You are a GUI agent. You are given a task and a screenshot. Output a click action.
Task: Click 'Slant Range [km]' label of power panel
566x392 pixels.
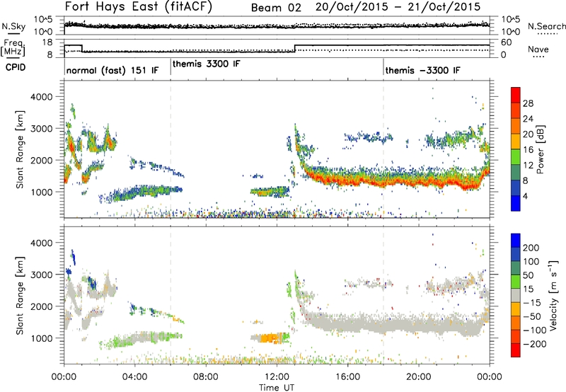(20, 149)
